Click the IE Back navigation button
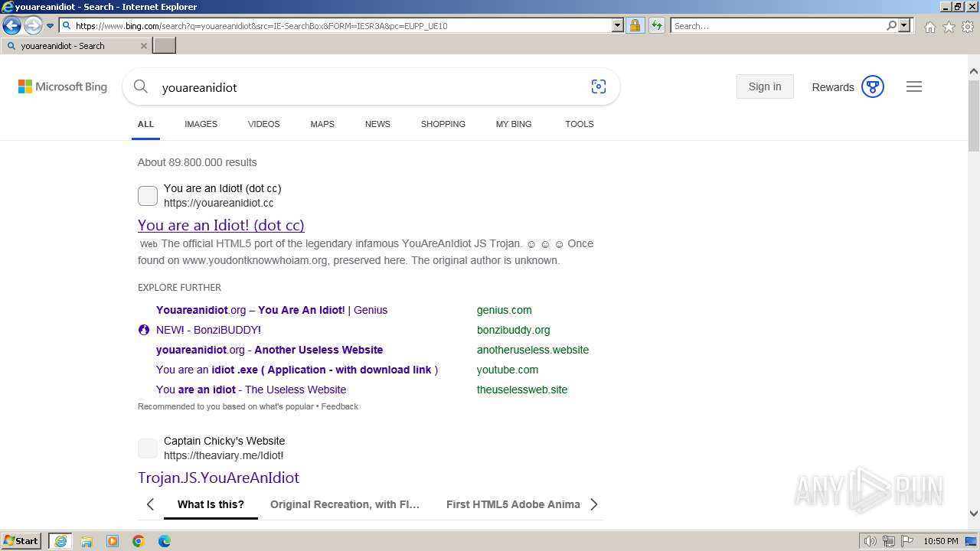The height and width of the screenshot is (551, 980). click(x=11, y=26)
